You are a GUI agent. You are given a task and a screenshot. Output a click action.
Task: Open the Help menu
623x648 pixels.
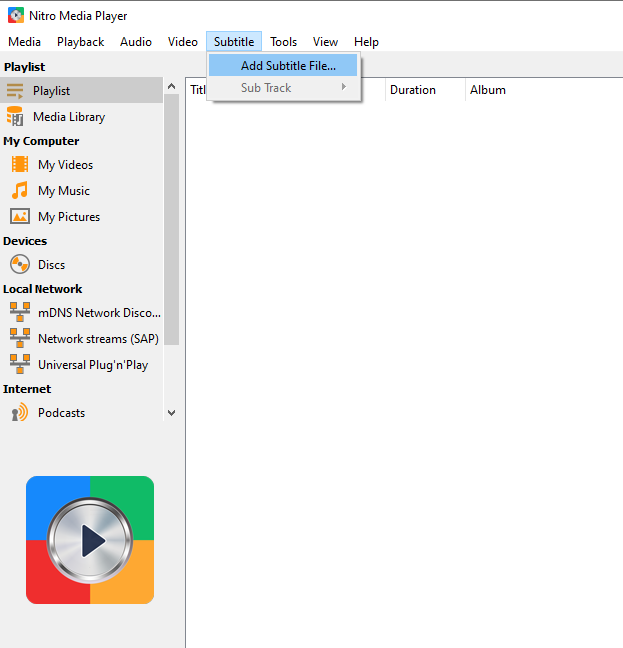(366, 42)
